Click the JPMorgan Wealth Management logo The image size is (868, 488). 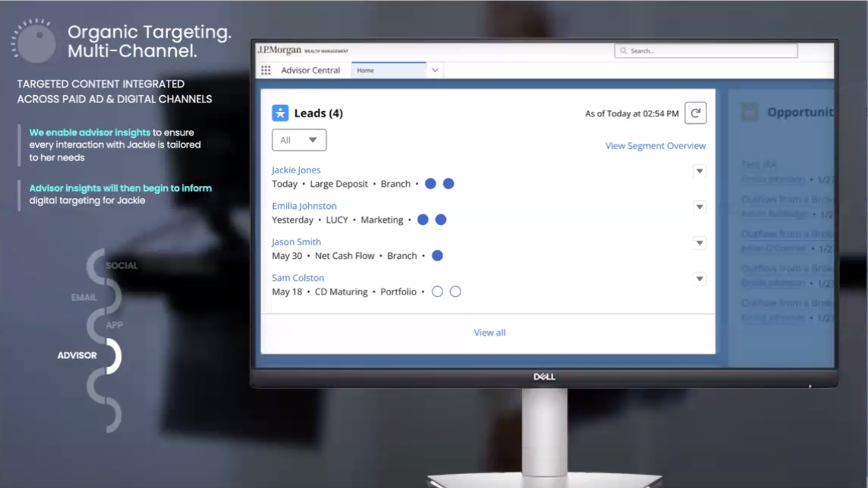[x=303, y=50]
